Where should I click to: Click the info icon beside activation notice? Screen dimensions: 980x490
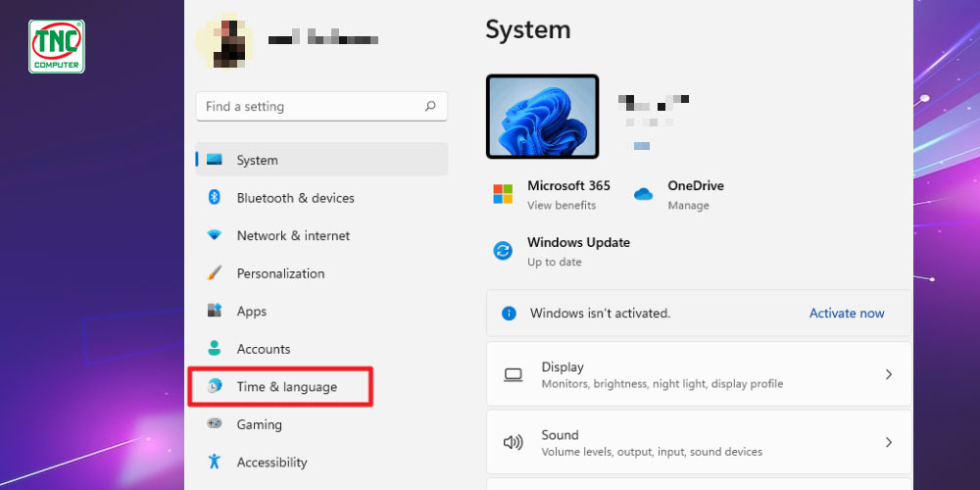(509, 314)
